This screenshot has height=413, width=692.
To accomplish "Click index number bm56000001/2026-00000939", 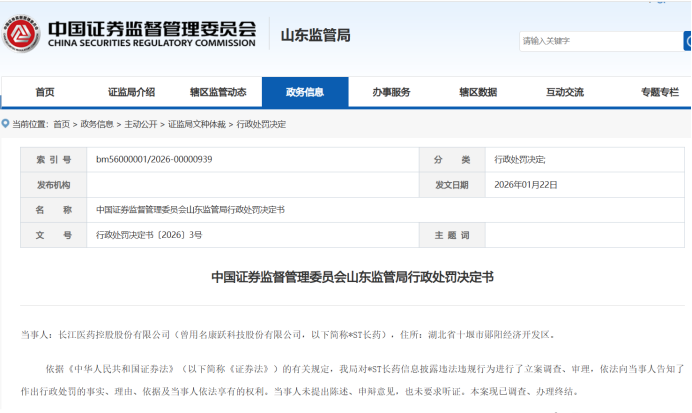I will tap(154, 159).
